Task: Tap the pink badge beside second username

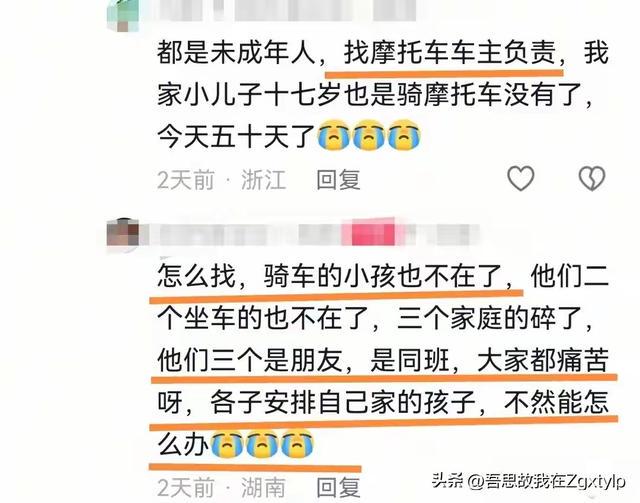Action: pyautogui.click(x=373, y=233)
